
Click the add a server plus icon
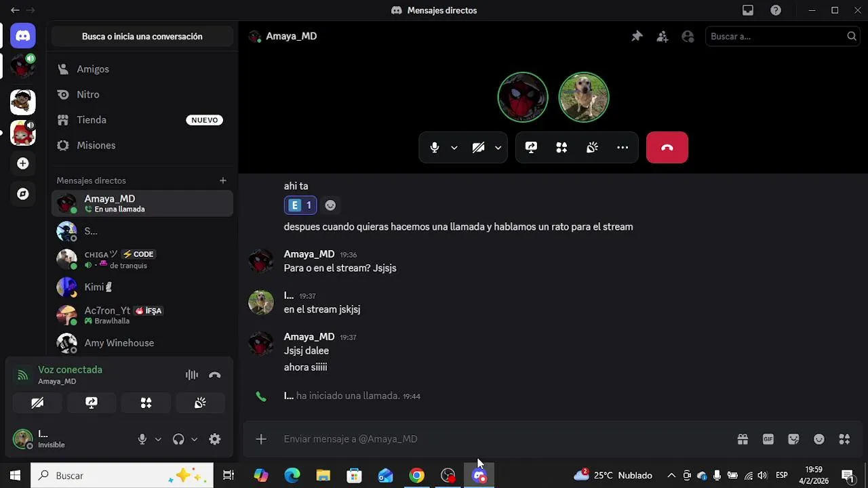[23, 163]
